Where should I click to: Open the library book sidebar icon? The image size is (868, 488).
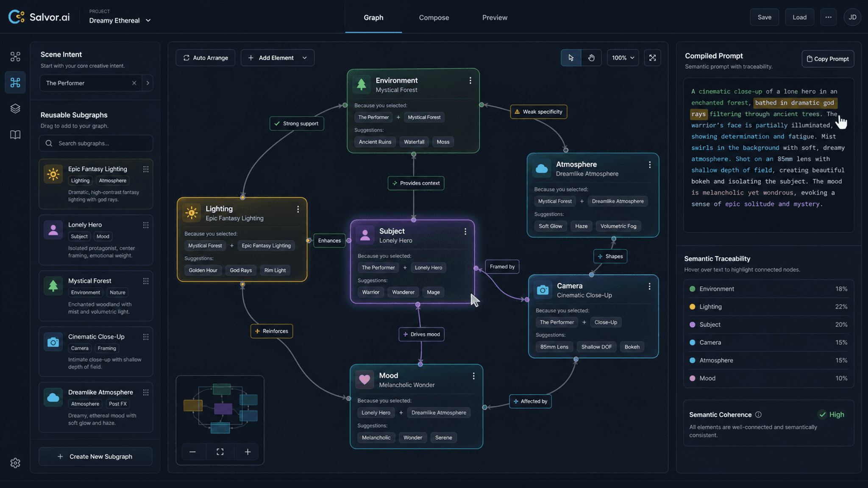[x=15, y=135]
